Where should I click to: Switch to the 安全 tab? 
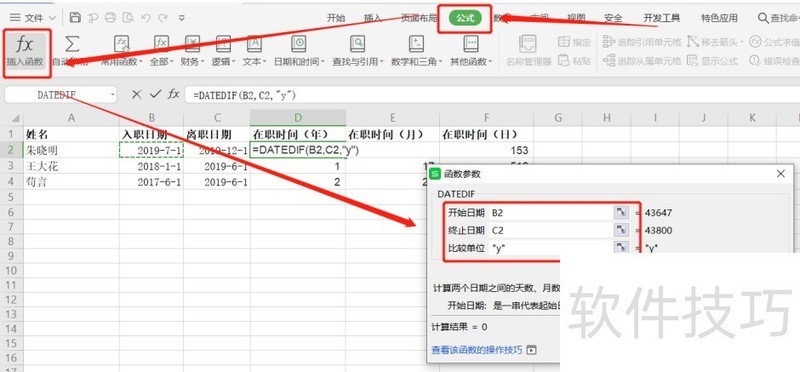(613, 18)
